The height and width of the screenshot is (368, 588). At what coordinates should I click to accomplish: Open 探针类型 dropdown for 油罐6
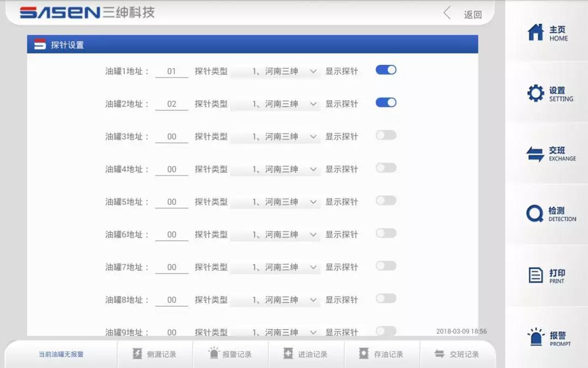point(275,234)
